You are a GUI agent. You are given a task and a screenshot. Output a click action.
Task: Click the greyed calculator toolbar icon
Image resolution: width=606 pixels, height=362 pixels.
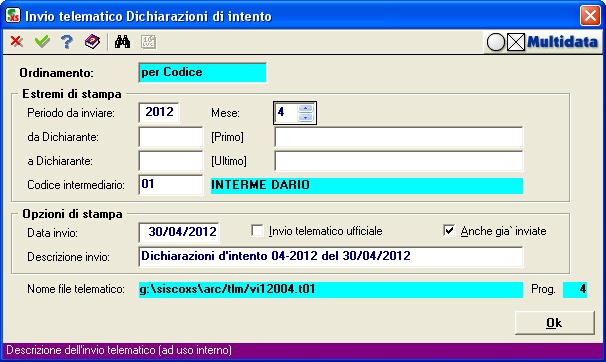[148, 42]
